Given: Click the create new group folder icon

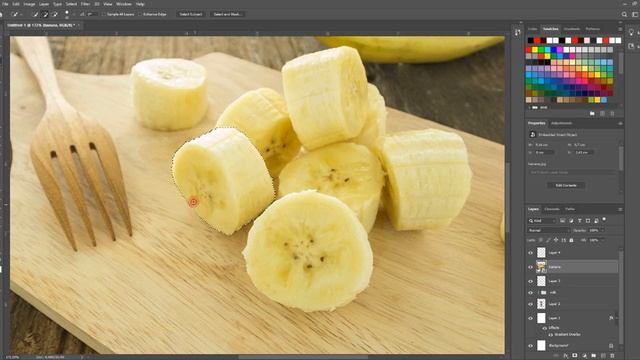Looking at the screenshot, I should click(x=594, y=356).
